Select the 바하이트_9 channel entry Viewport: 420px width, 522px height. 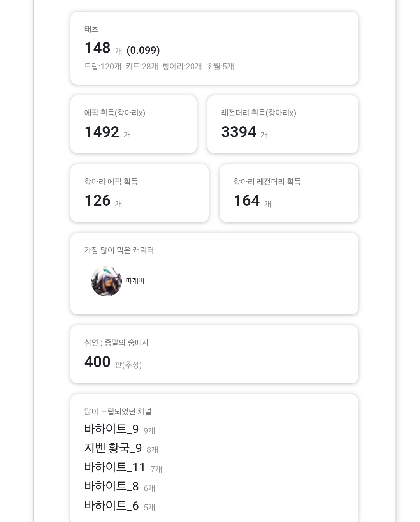click(111, 429)
